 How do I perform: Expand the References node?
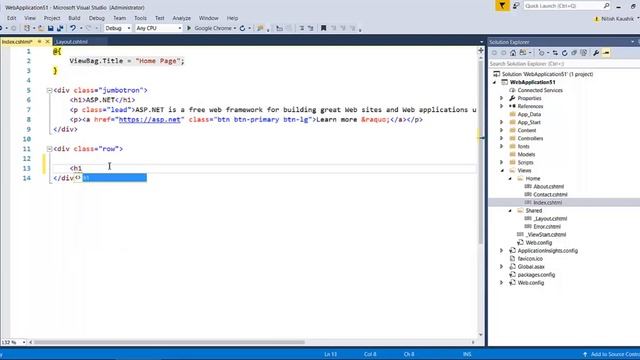tap(502, 106)
